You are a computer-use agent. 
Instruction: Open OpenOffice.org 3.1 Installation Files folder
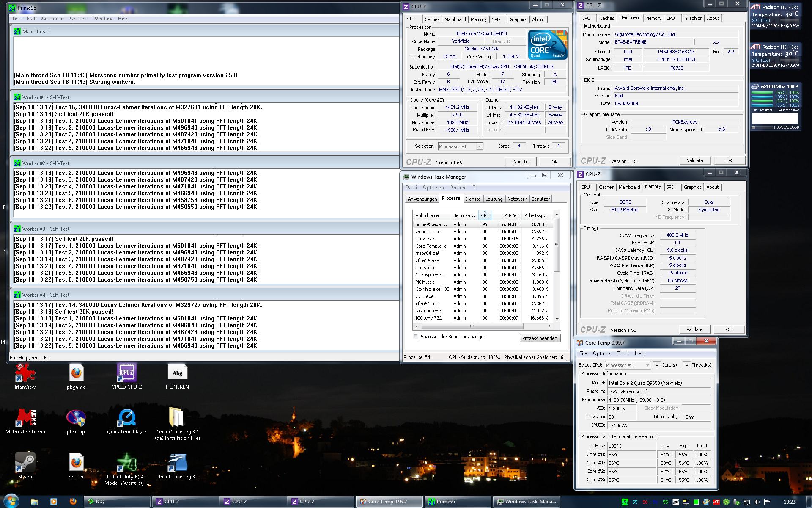[x=177, y=424]
